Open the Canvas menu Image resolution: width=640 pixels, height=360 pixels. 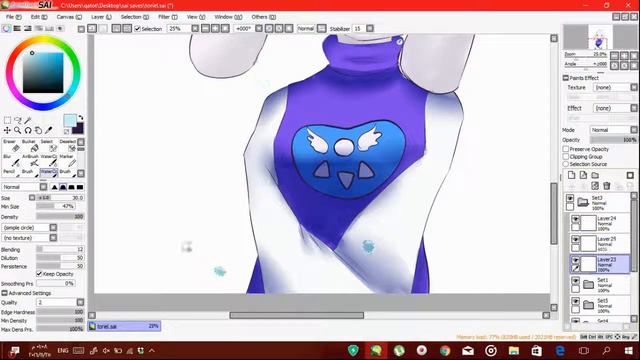pos(69,17)
